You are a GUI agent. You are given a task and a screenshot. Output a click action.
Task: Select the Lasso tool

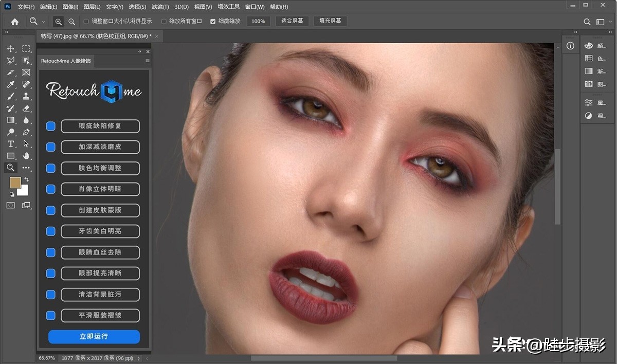11,61
